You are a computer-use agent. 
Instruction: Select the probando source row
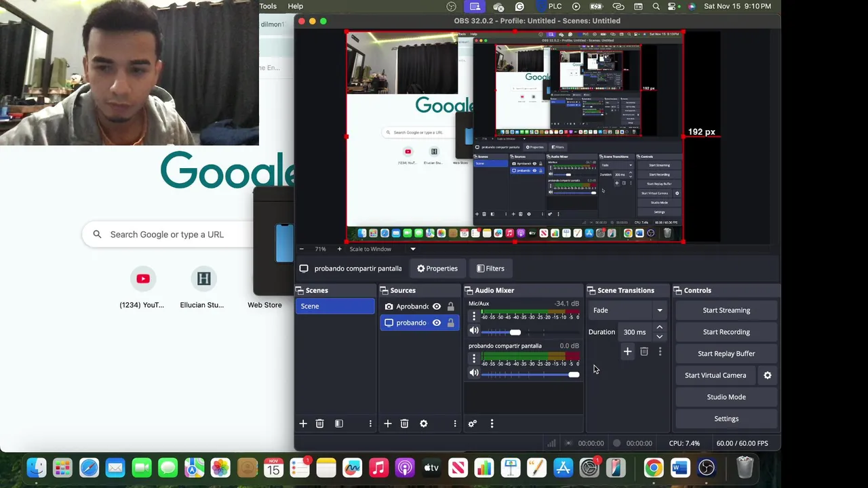click(x=419, y=323)
